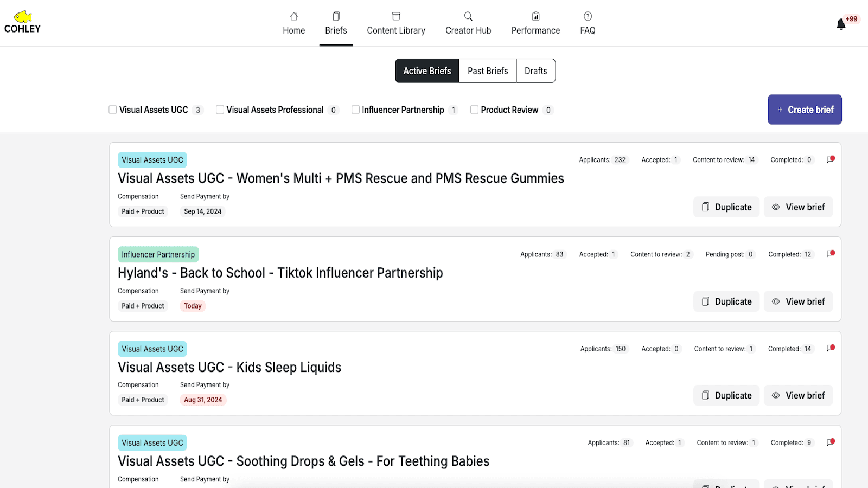Open the Drafts tab

pos(535,70)
